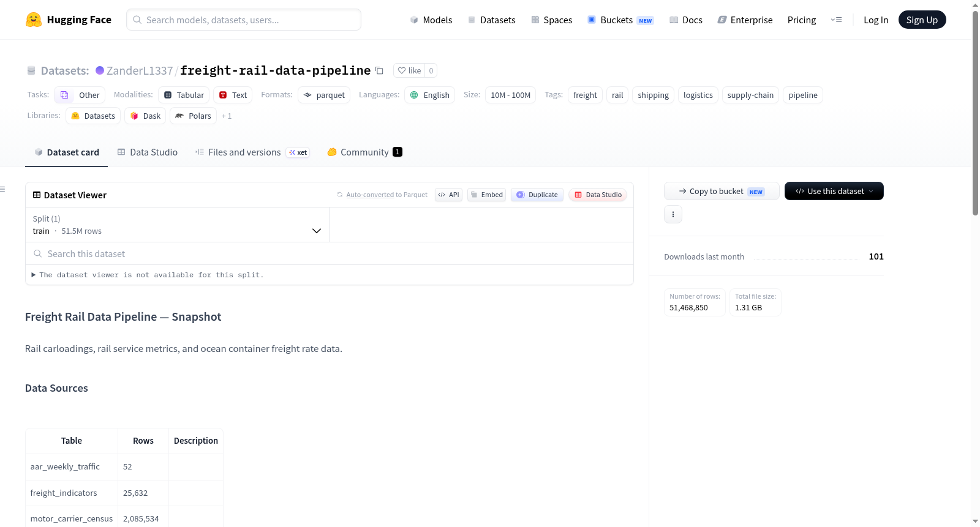The height and width of the screenshot is (527, 980).
Task: Click the 51,468,850 number of rows value
Action: [688, 307]
